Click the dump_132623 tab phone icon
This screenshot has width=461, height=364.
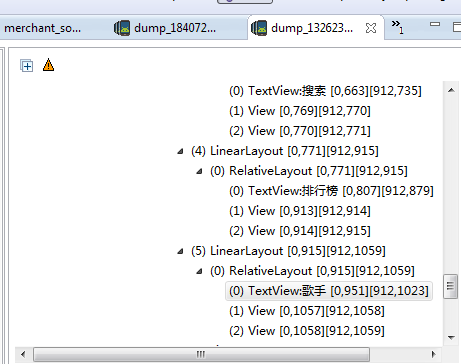point(259,28)
